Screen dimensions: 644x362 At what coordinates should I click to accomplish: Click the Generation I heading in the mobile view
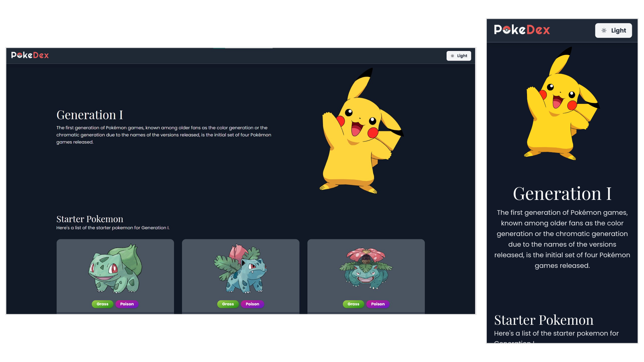point(562,194)
